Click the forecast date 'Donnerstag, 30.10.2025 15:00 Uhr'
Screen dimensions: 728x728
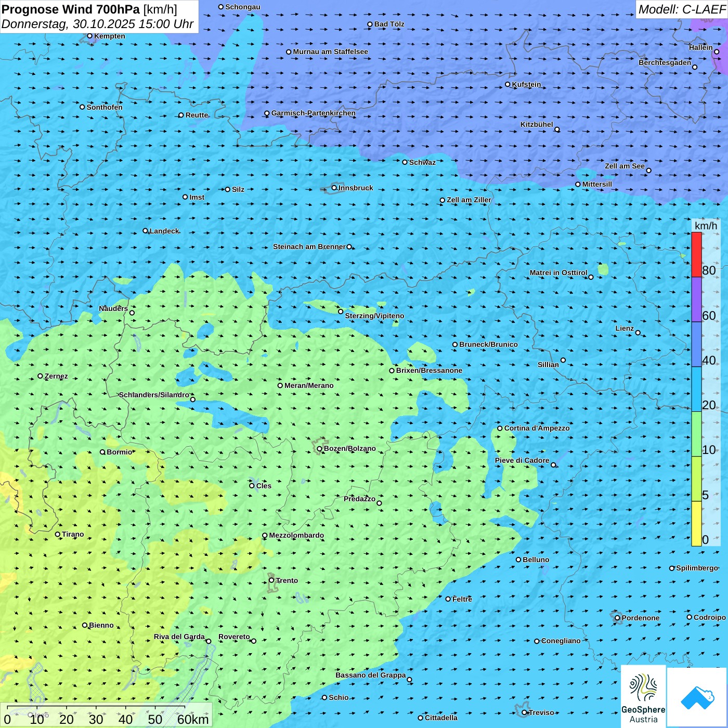tap(97, 24)
